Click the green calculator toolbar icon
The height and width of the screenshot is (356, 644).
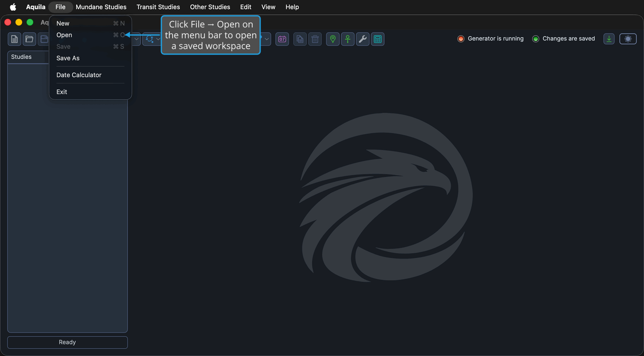(378, 39)
